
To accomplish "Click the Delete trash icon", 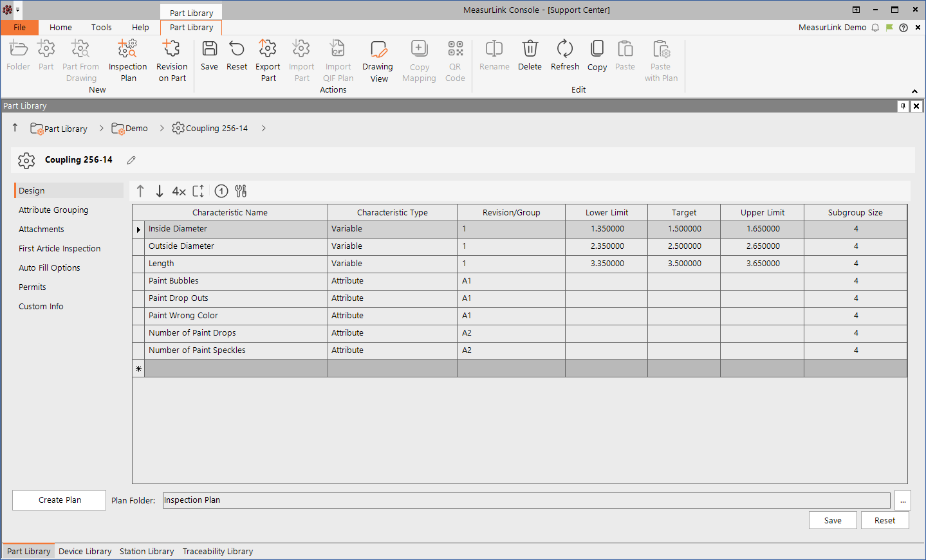I will (x=530, y=49).
